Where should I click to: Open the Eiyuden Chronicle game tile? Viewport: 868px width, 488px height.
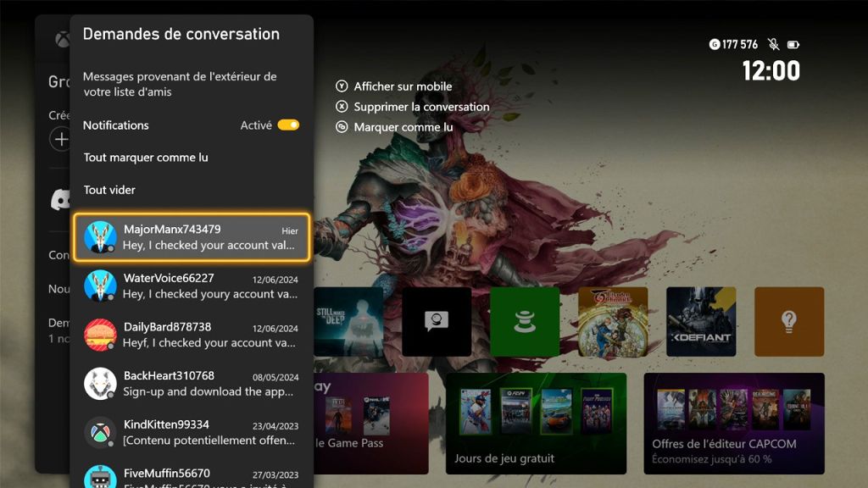pyautogui.click(x=613, y=321)
